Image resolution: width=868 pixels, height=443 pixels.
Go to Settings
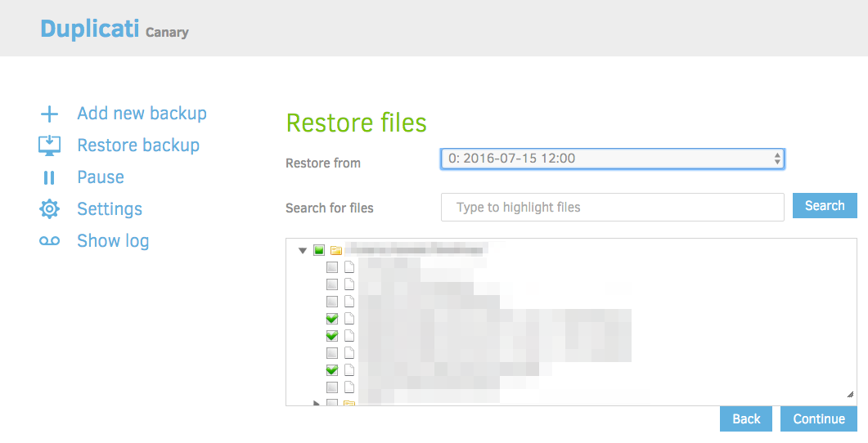click(110, 209)
